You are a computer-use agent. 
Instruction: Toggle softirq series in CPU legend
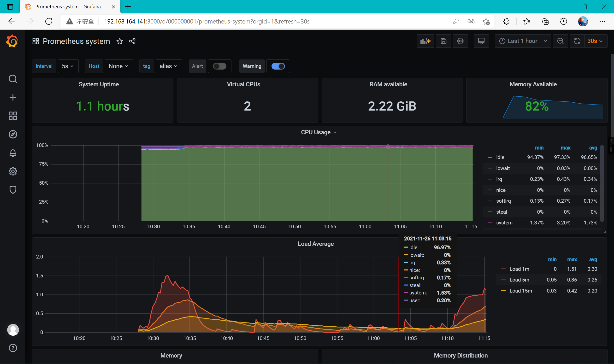503,201
